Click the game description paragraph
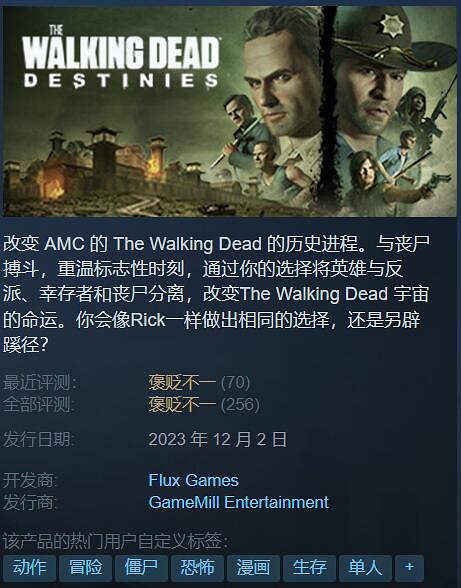 (x=216, y=294)
